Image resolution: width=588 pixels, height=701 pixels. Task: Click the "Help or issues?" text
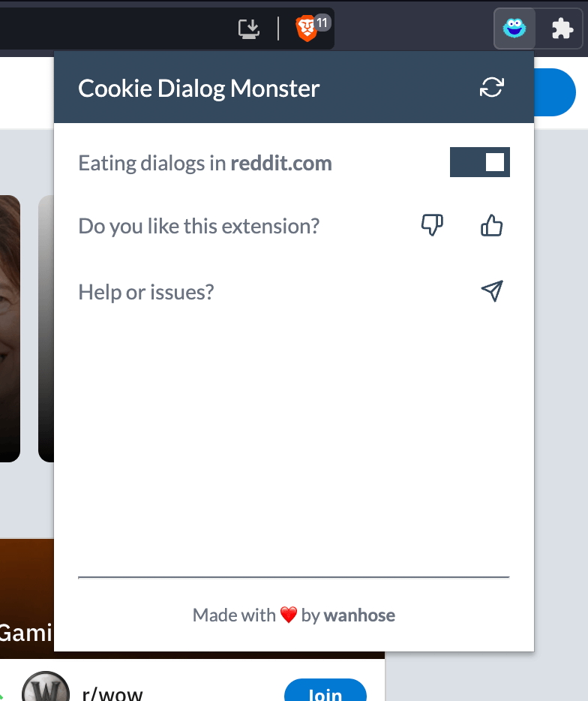click(x=146, y=293)
